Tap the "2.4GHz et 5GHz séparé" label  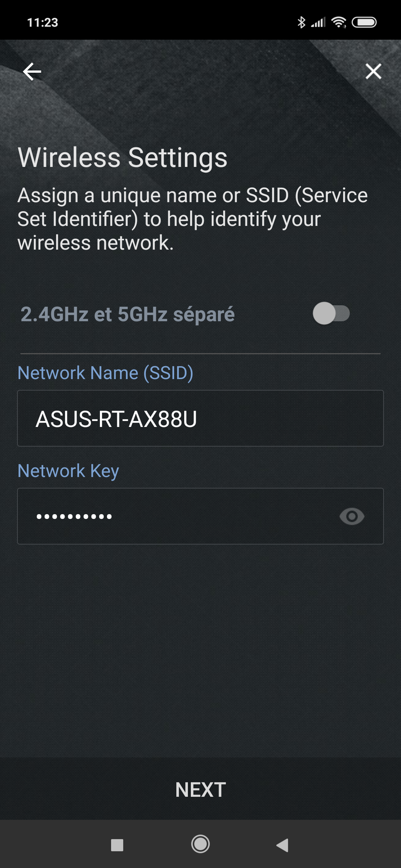tap(127, 314)
